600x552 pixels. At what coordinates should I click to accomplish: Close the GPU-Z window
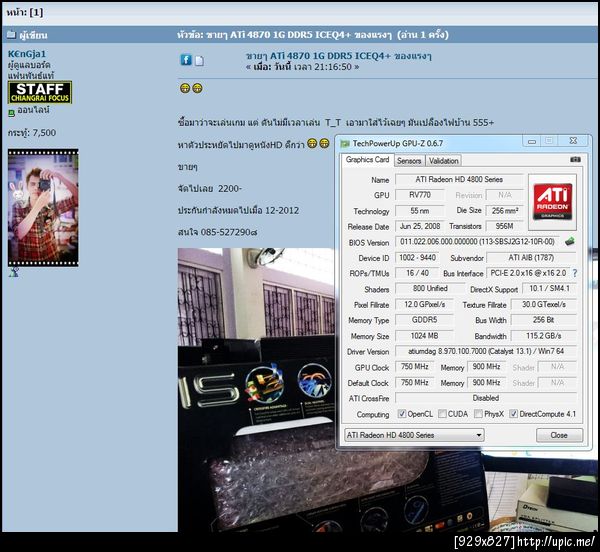click(x=573, y=141)
